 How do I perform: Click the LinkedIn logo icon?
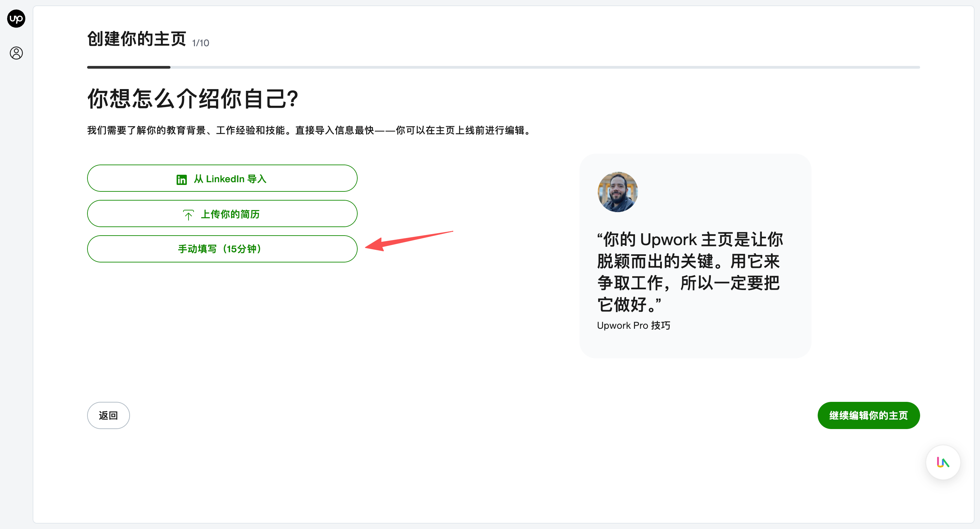tap(181, 180)
